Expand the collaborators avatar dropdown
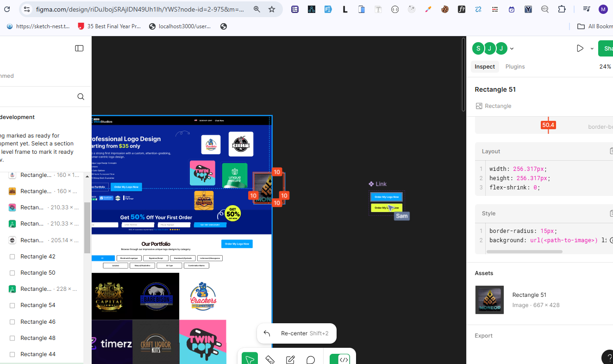This screenshot has height=364, width=613. click(512, 49)
